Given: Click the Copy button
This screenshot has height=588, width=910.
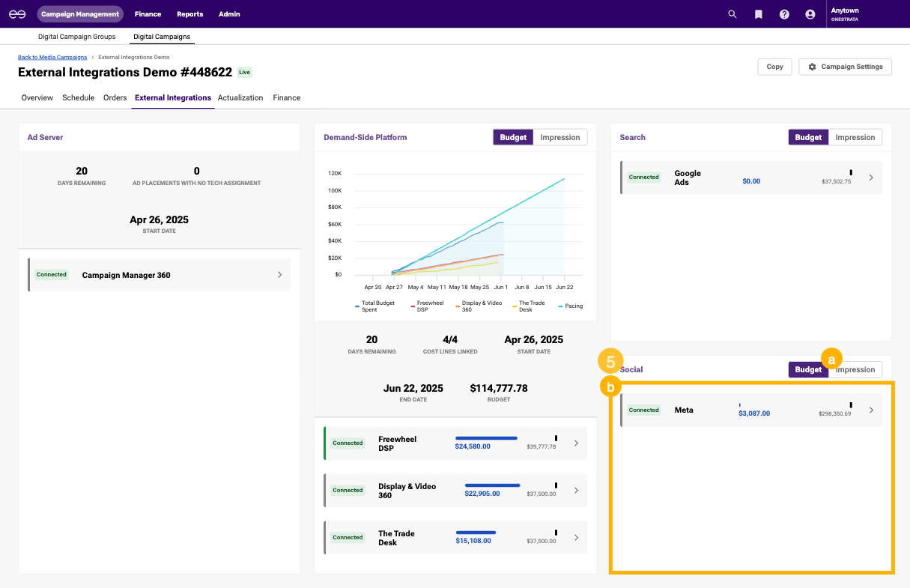Looking at the screenshot, I should click(x=774, y=67).
